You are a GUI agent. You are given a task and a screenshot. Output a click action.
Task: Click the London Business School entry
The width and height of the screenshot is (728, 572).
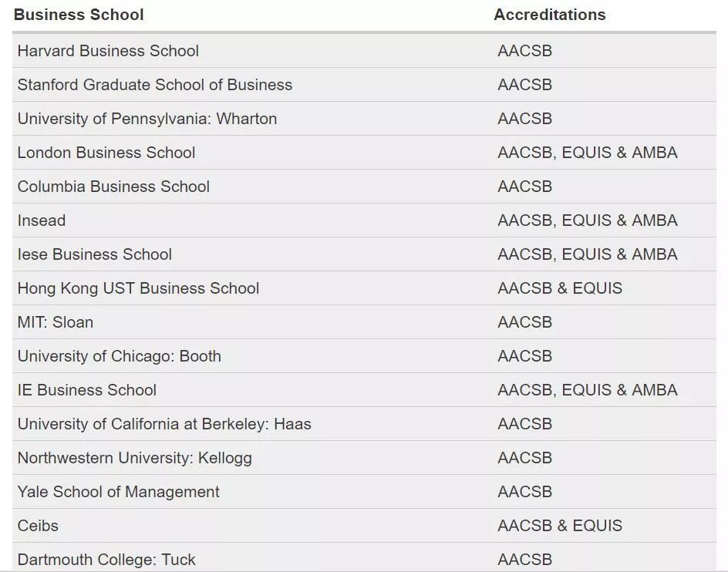coord(106,153)
